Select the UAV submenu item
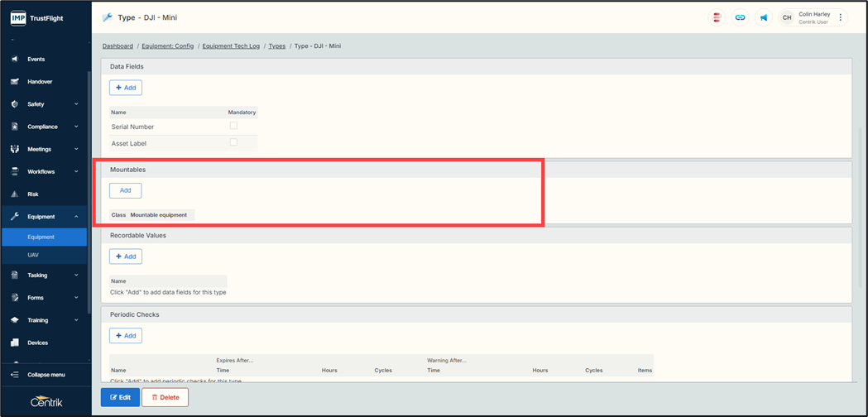 [45, 255]
